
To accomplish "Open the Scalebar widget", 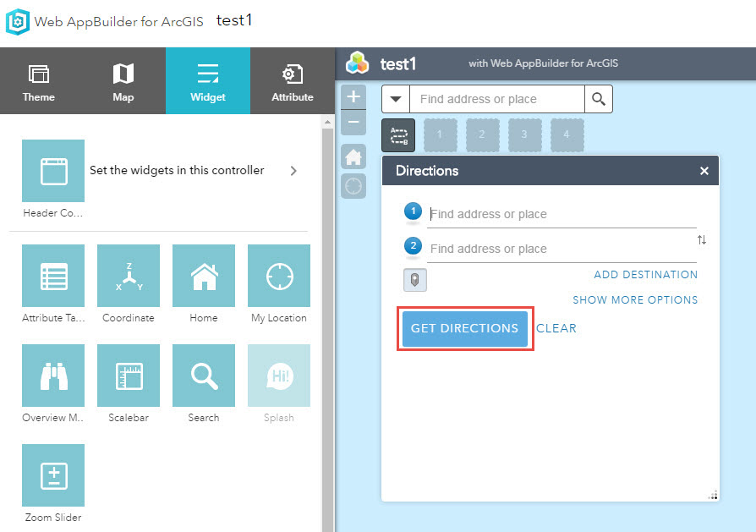I will click(x=129, y=376).
